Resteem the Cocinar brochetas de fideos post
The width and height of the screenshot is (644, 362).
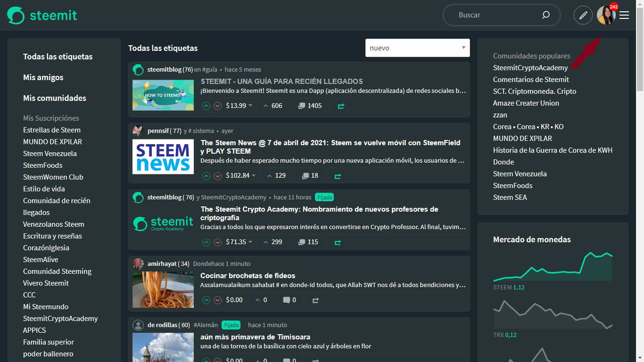[x=315, y=300]
